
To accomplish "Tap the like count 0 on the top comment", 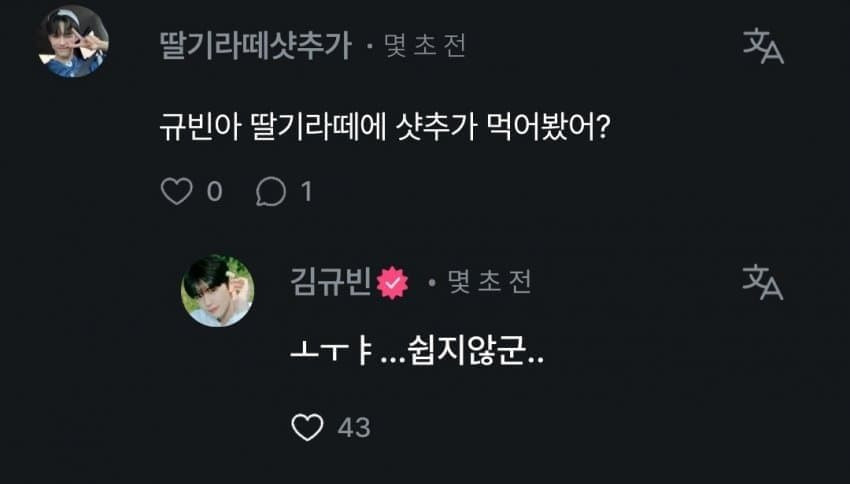I will pos(215,192).
